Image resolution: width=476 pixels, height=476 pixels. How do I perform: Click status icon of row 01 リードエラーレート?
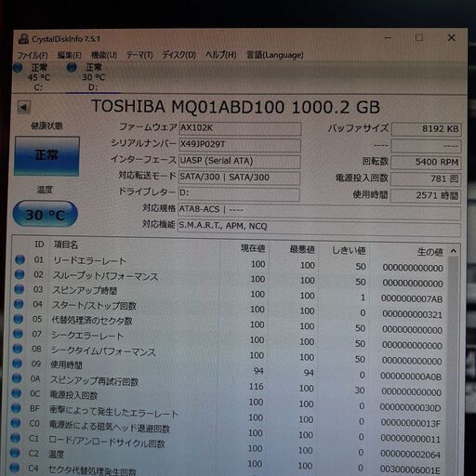point(20,259)
